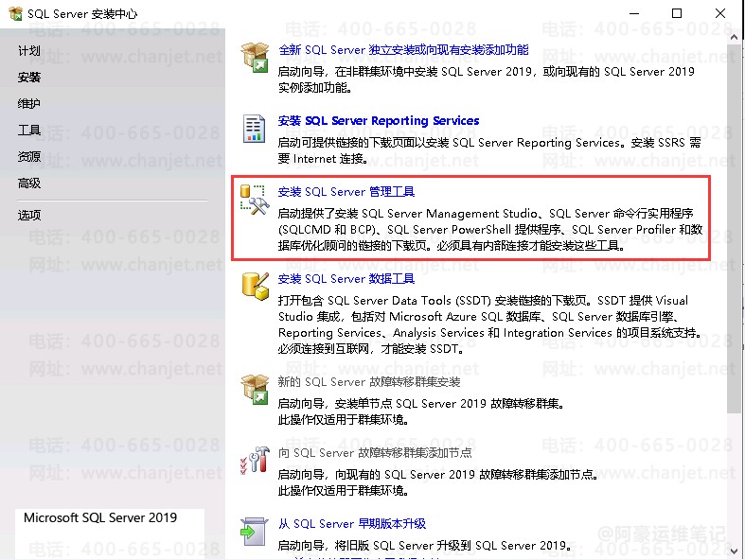Click the management tools description paragraph
The width and height of the screenshot is (745, 560).
(x=489, y=230)
